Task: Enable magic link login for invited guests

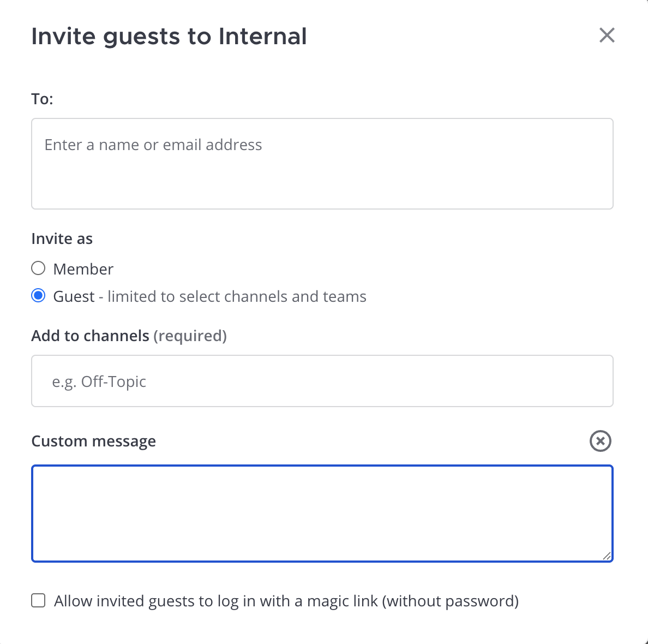Action: tap(38, 600)
